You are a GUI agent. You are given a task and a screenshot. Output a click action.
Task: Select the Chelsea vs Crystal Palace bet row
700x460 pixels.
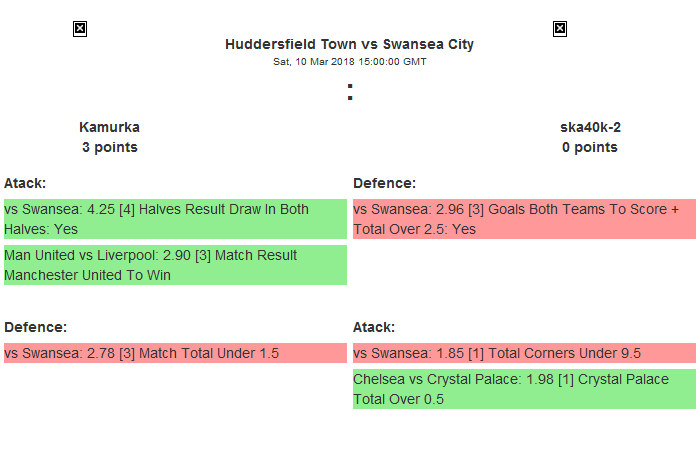pos(524,389)
